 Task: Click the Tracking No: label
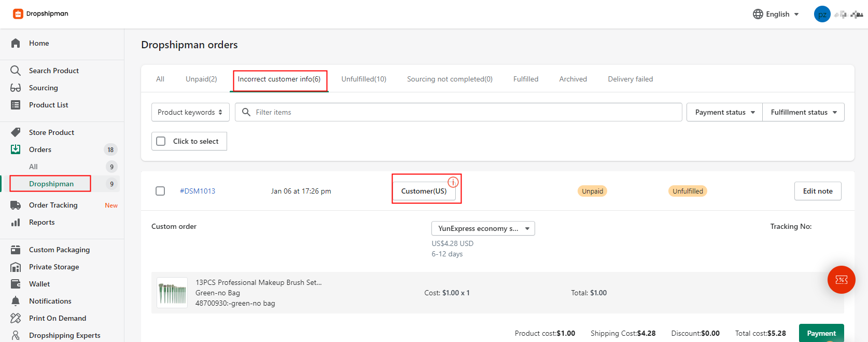click(791, 226)
